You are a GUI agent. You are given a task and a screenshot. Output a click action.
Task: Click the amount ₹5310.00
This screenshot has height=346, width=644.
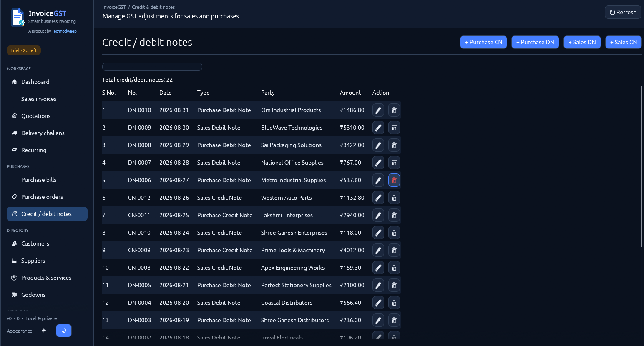352,128
